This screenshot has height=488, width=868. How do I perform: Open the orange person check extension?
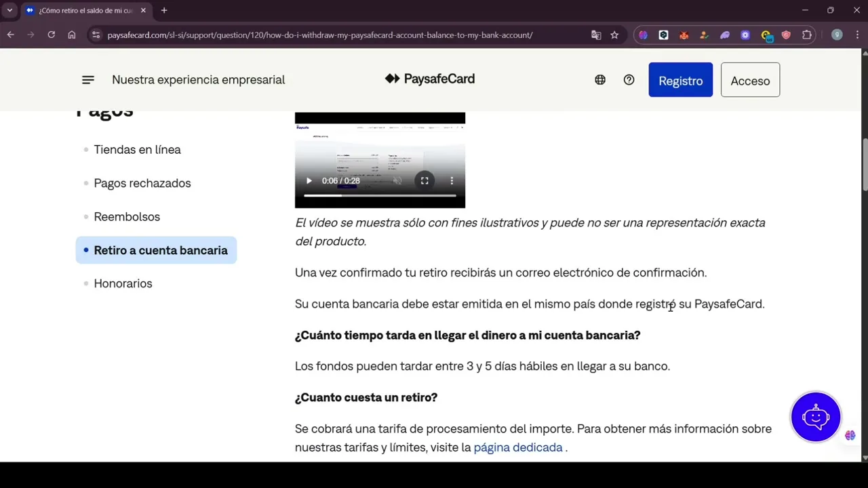click(704, 35)
